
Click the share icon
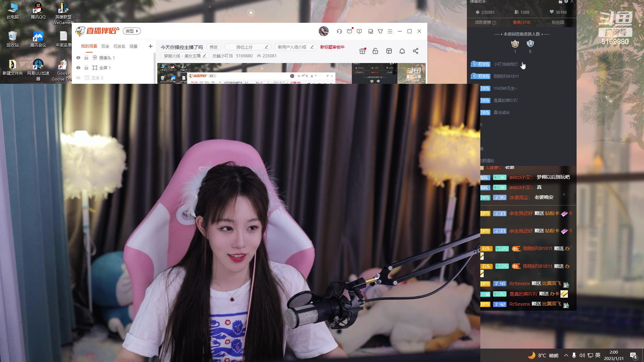tap(415, 51)
